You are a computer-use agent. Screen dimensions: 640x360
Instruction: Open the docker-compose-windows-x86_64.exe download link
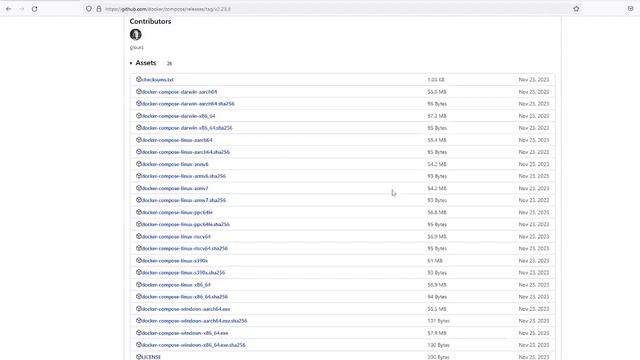pos(185,333)
